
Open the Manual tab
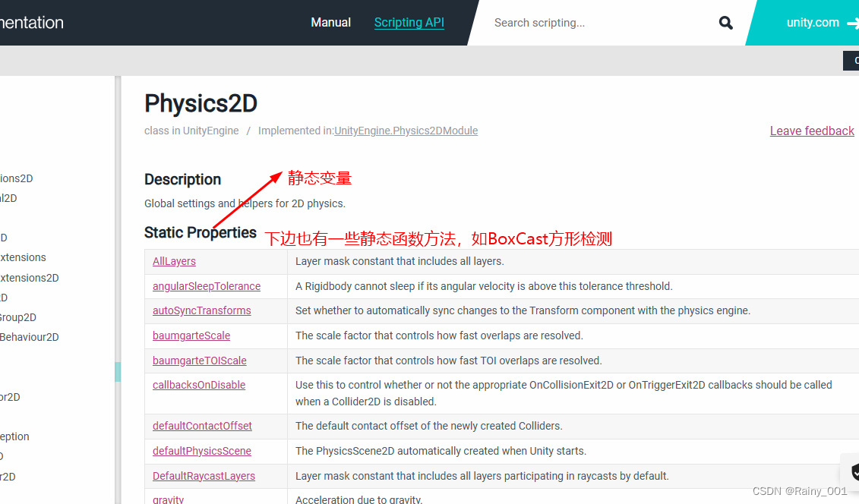[331, 23]
